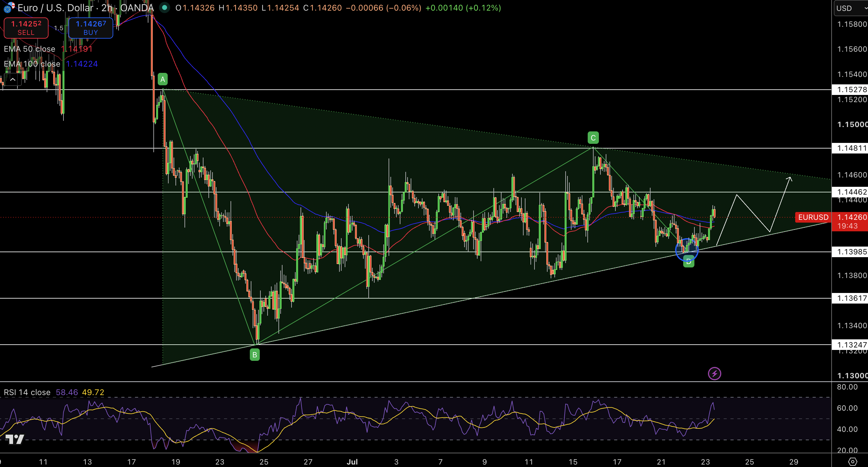Click the 1.14462 horizontal line price label
This screenshot has width=868, height=467.
click(850, 192)
